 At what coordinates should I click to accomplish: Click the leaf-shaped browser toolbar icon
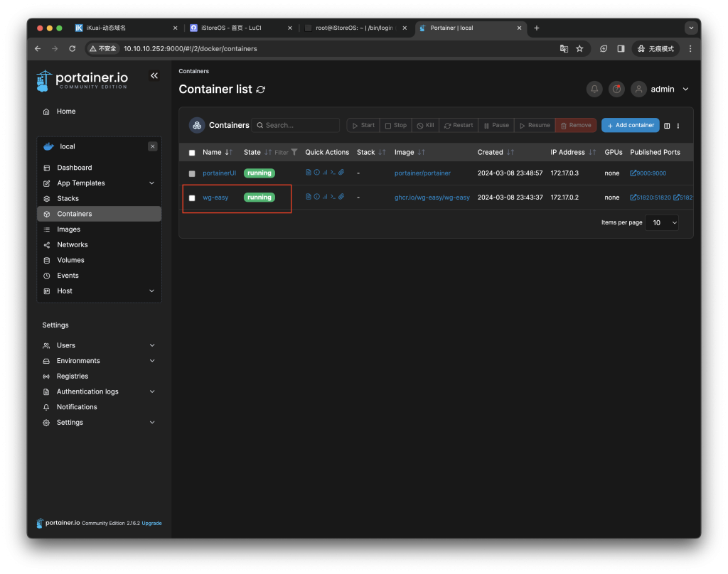point(604,49)
